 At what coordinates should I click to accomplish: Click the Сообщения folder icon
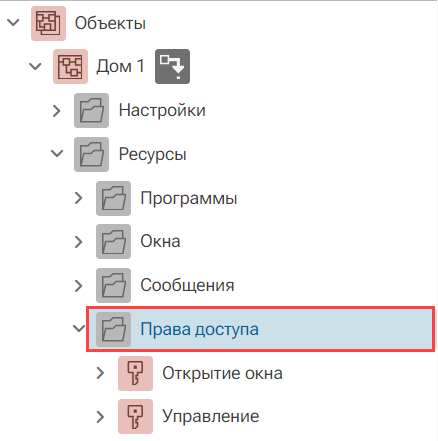[x=113, y=285]
